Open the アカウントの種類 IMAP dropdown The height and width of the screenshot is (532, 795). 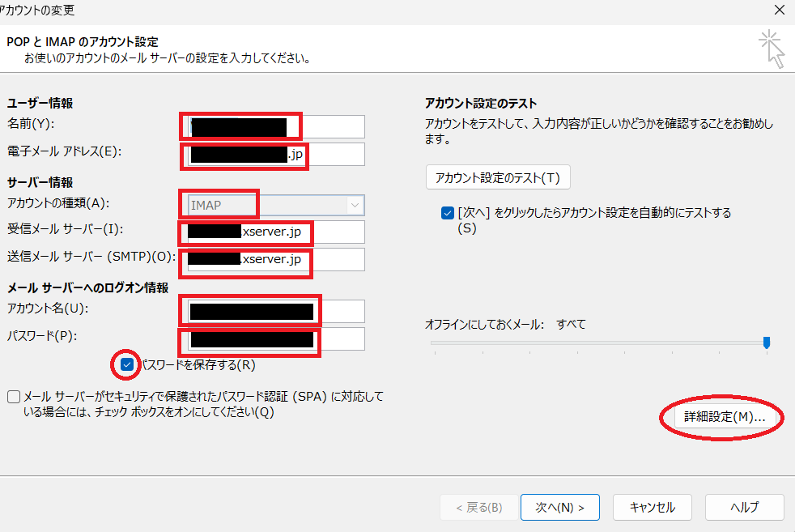click(x=274, y=205)
